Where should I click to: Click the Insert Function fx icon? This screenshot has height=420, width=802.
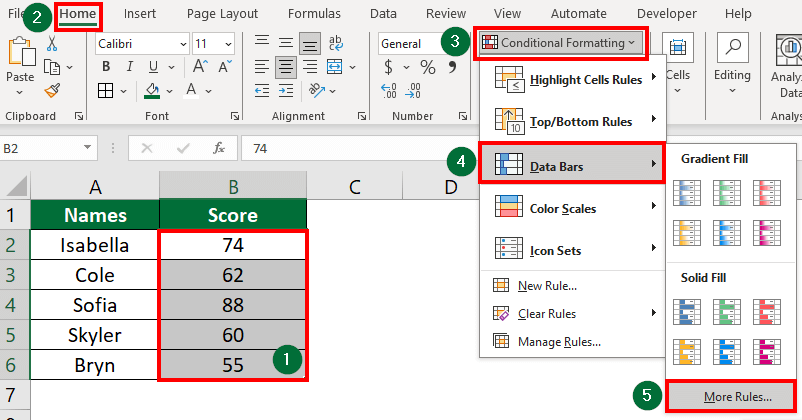(218, 148)
